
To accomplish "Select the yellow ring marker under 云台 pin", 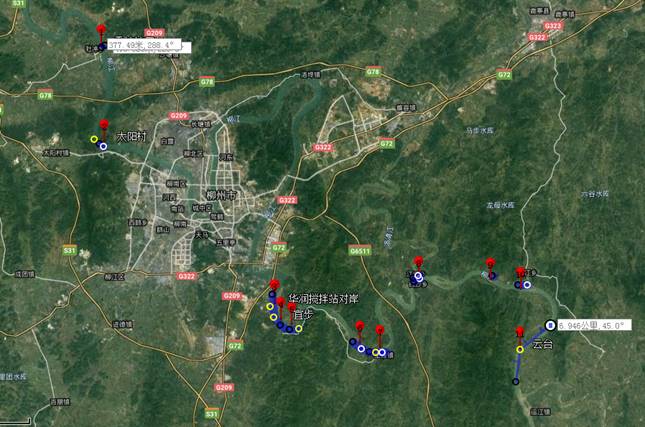I will pyautogui.click(x=520, y=350).
